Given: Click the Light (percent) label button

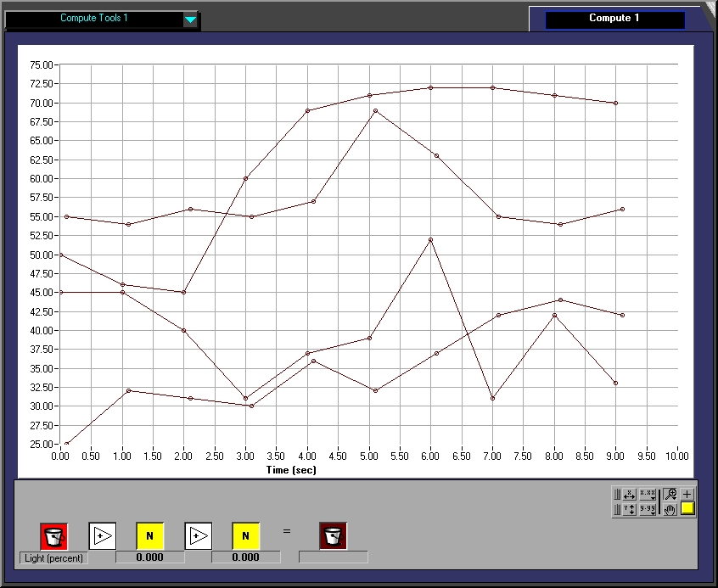Looking at the screenshot, I should pyautogui.click(x=53, y=557).
